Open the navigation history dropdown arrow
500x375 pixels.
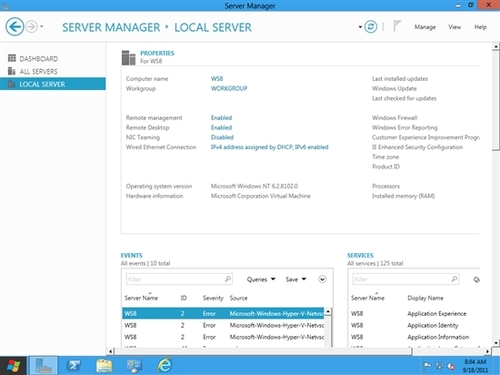[x=42, y=26]
